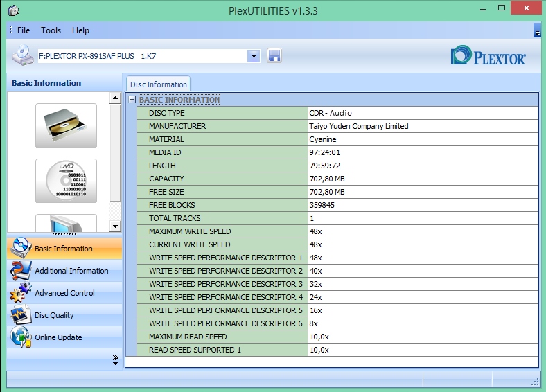This screenshot has height=392, width=546.
Task: Open the Tools menu
Action: (51, 30)
